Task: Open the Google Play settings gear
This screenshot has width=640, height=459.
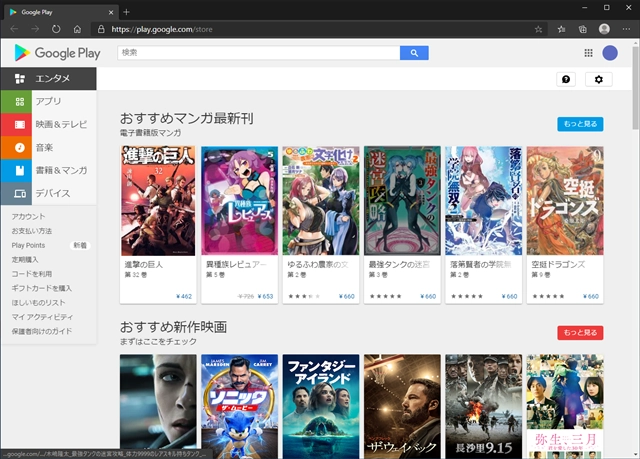Action: [x=598, y=79]
